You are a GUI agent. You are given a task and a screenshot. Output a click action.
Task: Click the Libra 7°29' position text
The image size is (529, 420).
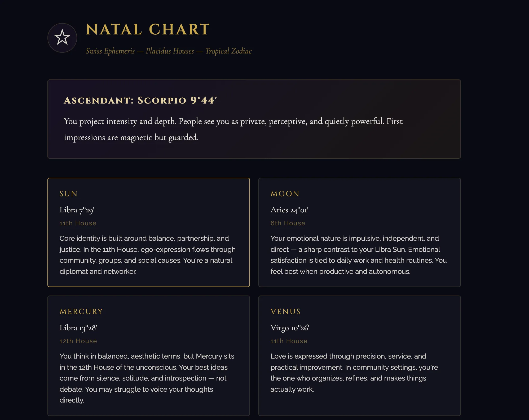[x=77, y=210]
